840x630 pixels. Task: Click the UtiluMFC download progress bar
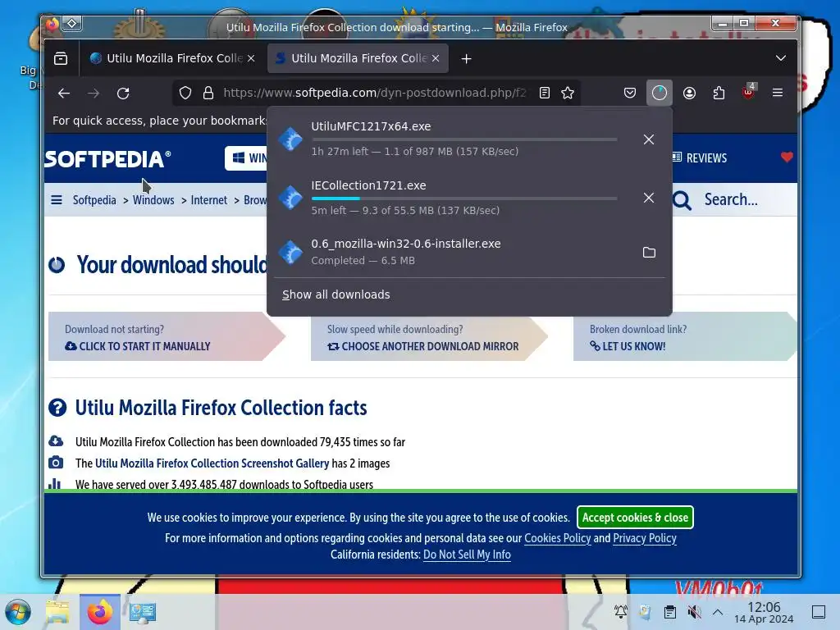click(x=464, y=139)
